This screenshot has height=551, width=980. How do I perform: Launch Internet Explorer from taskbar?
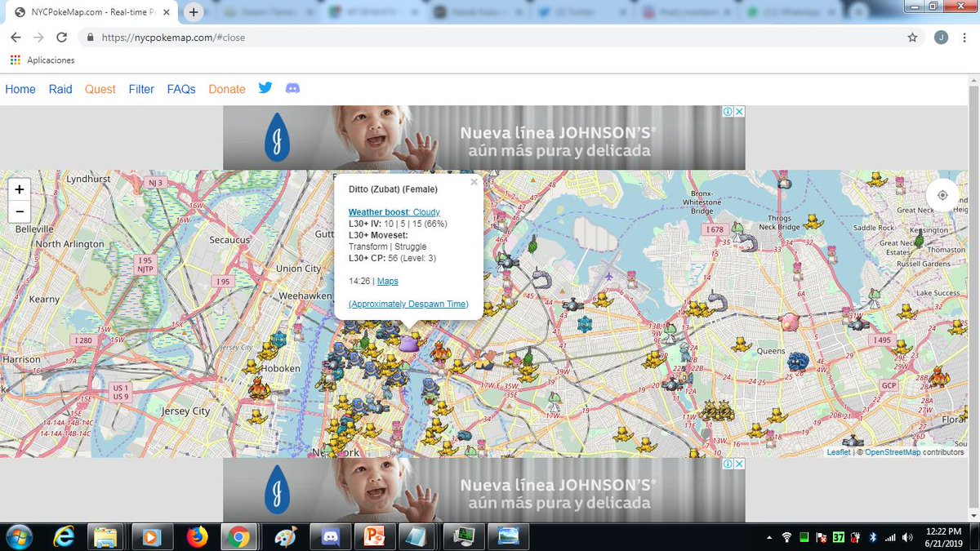[64, 536]
